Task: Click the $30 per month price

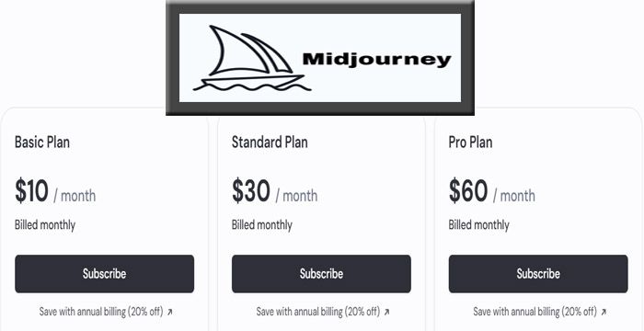Action: pos(274,191)
